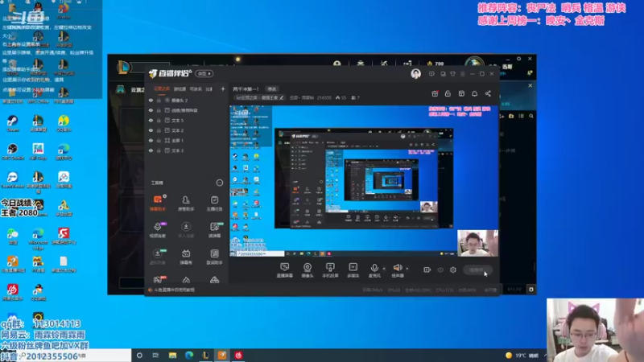
Task: Toggle visibility of 摄像头 2 layer
Action: coord(151,100)
